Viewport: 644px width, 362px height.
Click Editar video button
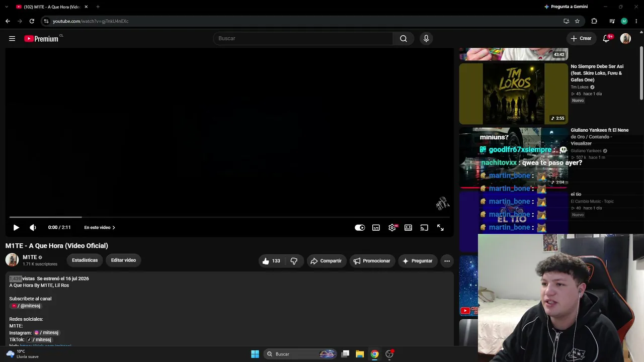pos(123,260)
